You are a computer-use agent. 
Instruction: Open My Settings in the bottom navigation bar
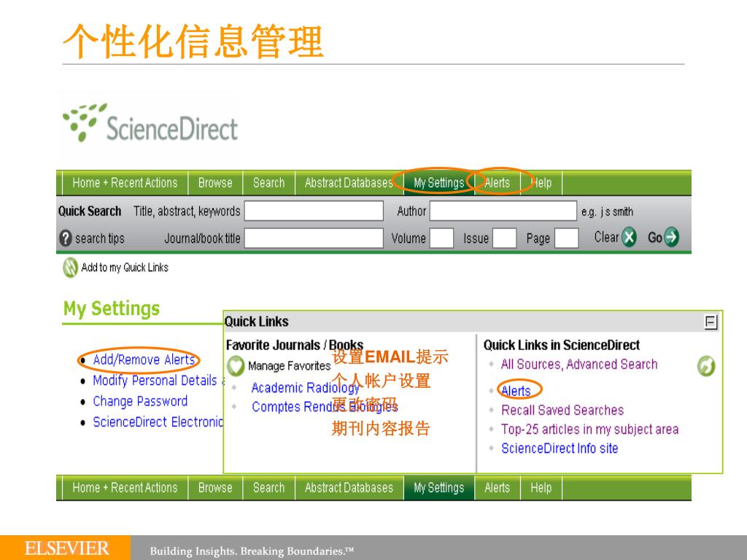438,488
